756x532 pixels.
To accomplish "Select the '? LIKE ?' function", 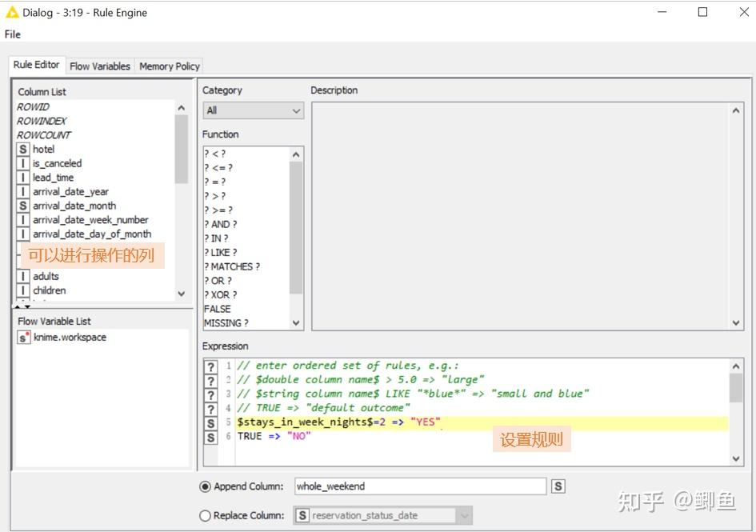I will tap(221, 252).
